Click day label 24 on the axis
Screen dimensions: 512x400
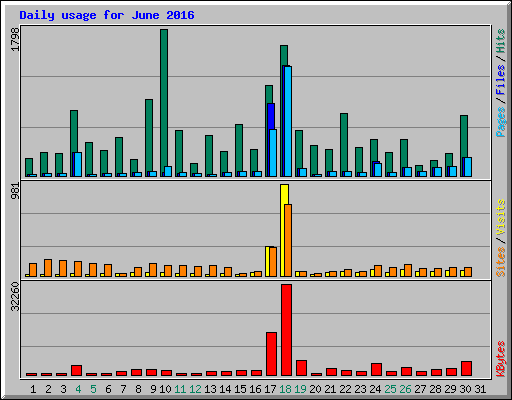pyautogui.click(x=375, y=389)
